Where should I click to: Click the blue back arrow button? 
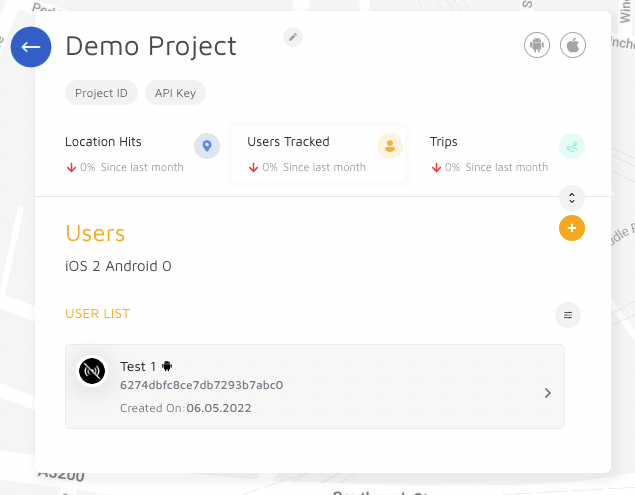click(31, 47)
